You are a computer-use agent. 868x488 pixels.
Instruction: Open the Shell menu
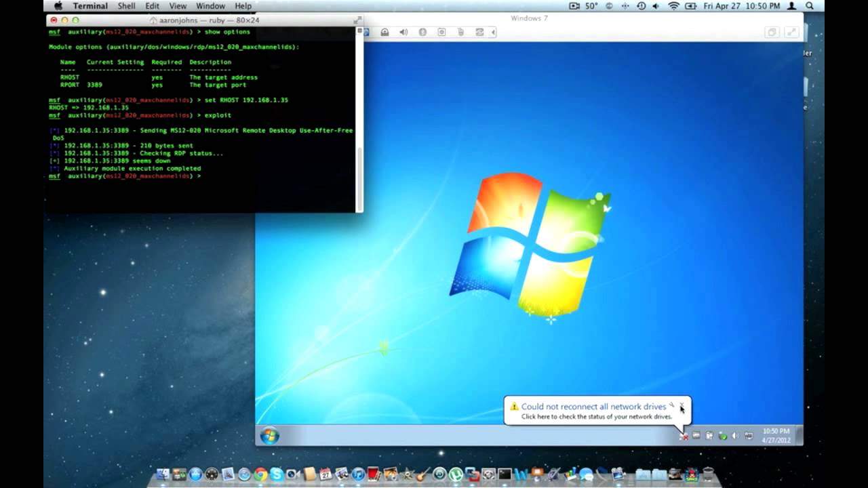pos(127,5)
